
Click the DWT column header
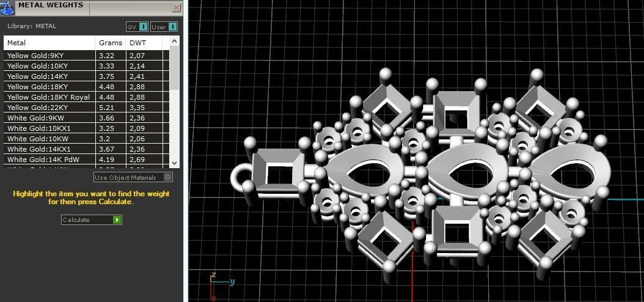click(x=144, y=43)
